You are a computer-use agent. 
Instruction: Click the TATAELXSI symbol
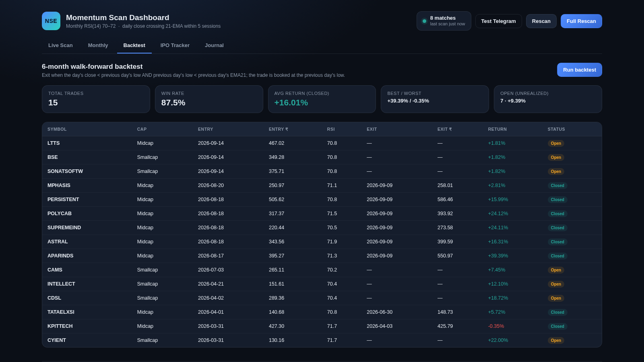tap(61, 312)
